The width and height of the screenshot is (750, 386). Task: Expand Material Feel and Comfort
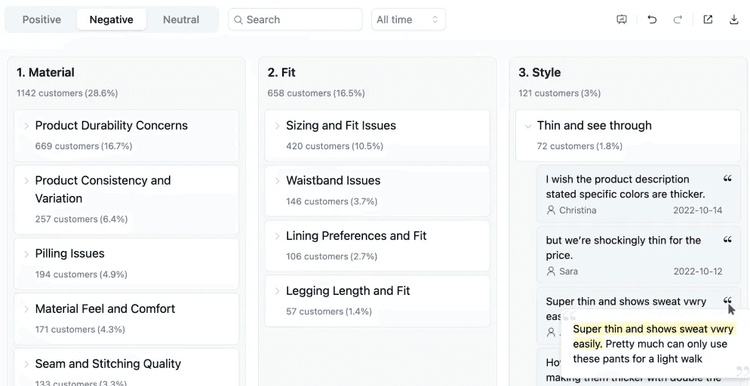tap(27, 309)
